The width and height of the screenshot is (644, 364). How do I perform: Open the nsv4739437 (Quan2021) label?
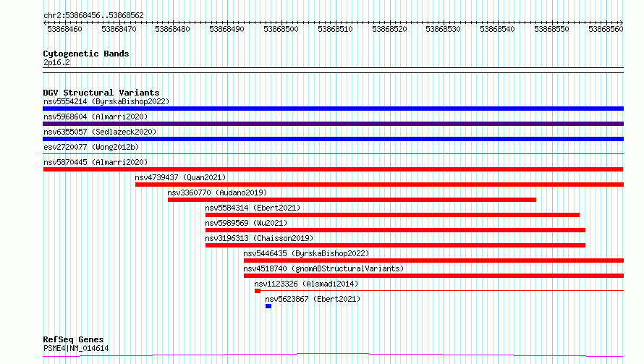180,177
